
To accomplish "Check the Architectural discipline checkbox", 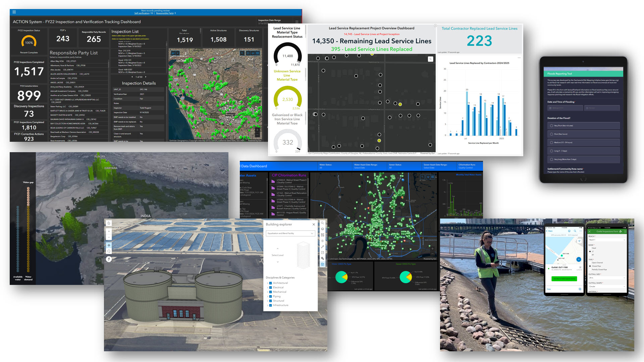I will click(x=271, y=283).
